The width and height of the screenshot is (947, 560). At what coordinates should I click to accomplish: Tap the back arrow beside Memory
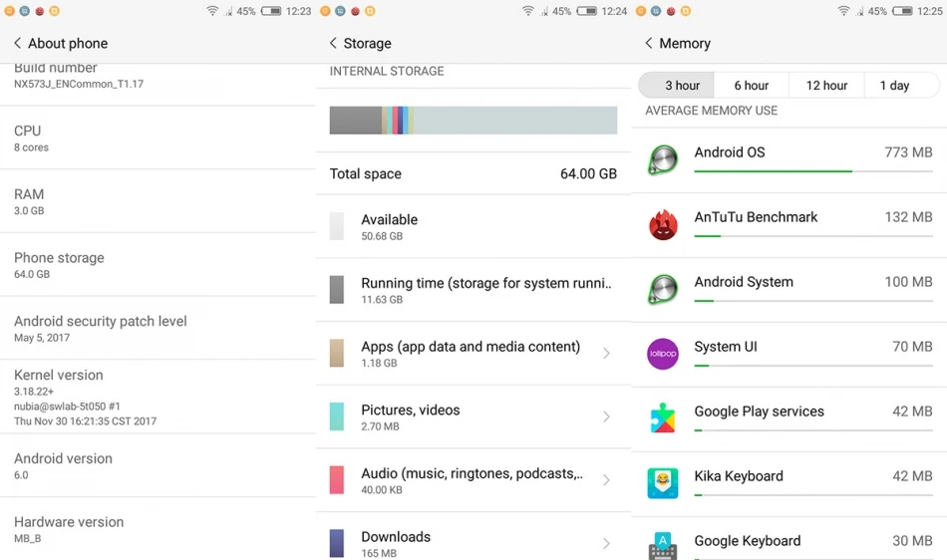[649, 43]
